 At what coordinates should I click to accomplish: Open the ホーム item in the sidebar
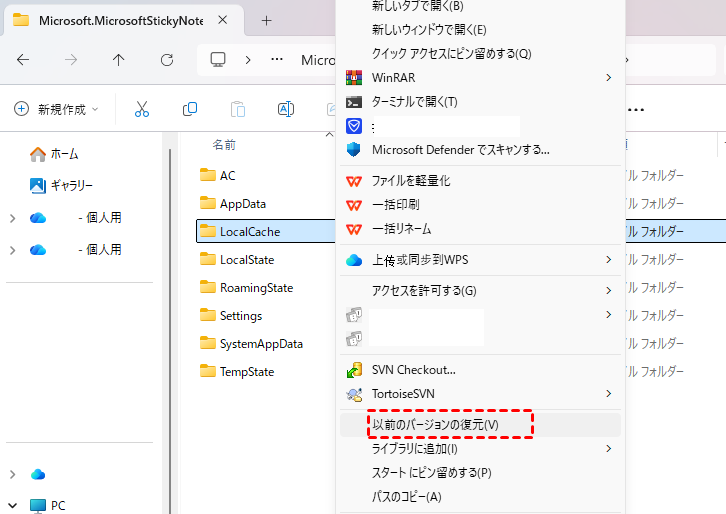pos(64,154)
